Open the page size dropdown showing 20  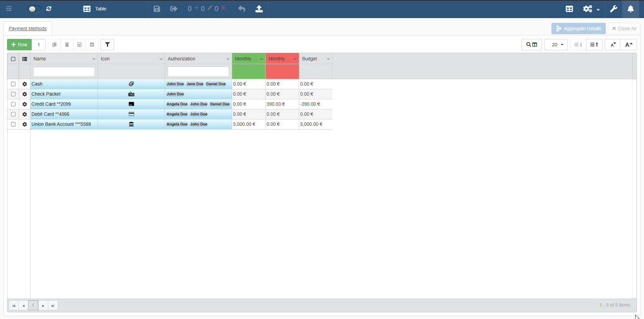tap(556, 45)
